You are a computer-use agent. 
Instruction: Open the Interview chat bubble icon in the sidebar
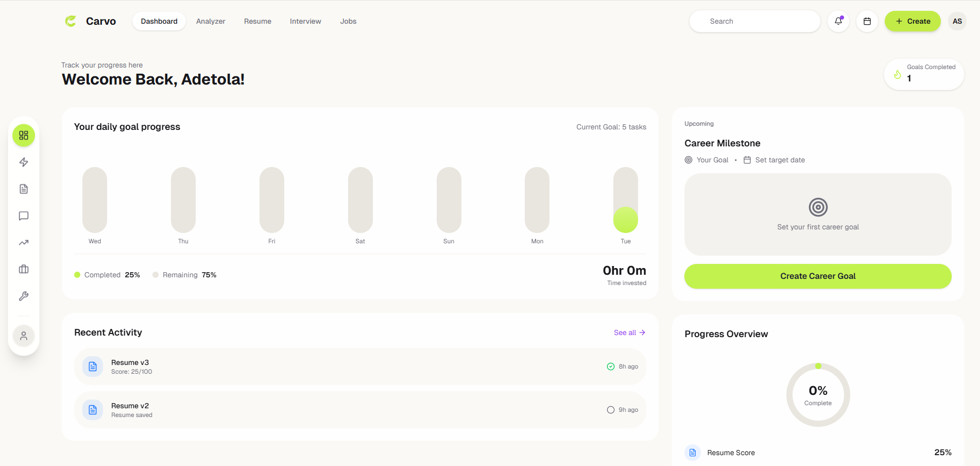click(x=24, y=216)
